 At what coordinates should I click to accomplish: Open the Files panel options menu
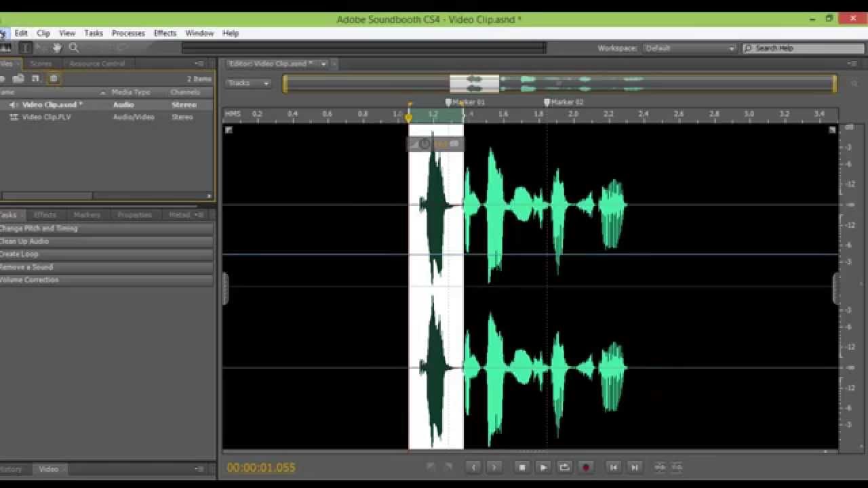click(x=200, y=64)
